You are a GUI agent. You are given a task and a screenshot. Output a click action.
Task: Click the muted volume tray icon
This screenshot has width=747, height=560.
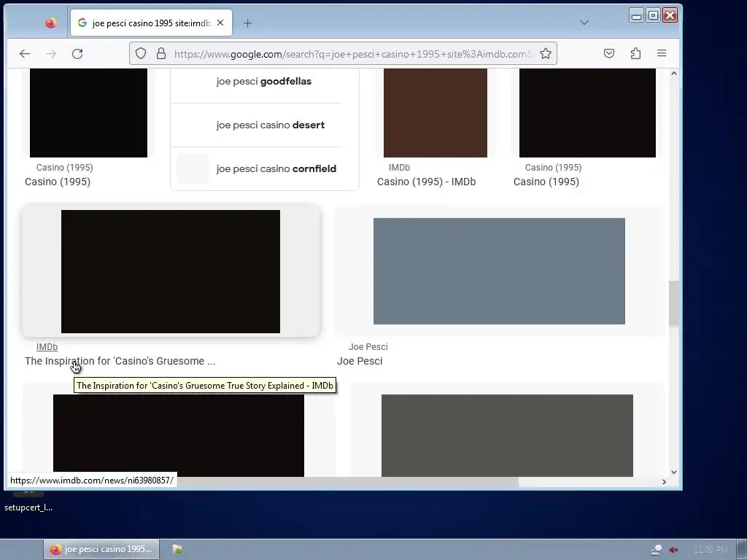point(673,550)
